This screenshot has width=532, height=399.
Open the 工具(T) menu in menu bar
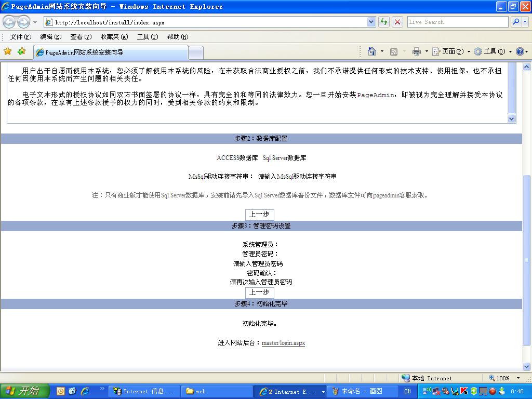148,37
